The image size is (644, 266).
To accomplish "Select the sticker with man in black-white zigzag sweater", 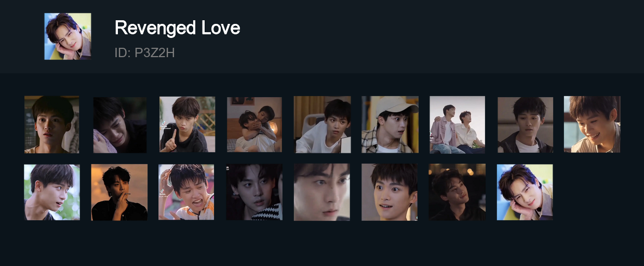I will [x=254, y=192].
